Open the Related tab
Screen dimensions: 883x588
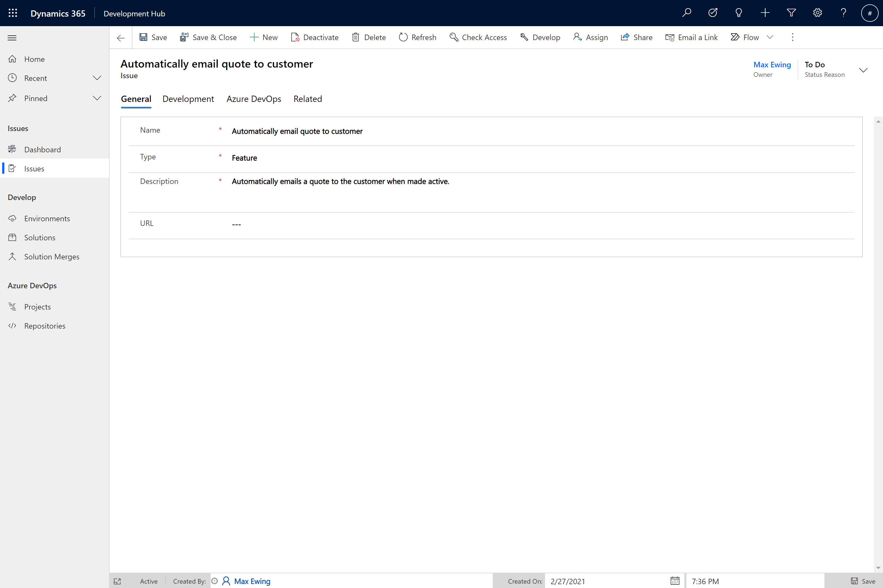point(308,99)
